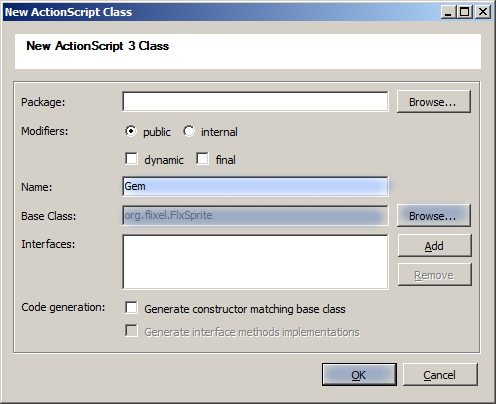Screen dimensions: 496x404
Task: Click the Remove interface button
Action: coord(435,275)
